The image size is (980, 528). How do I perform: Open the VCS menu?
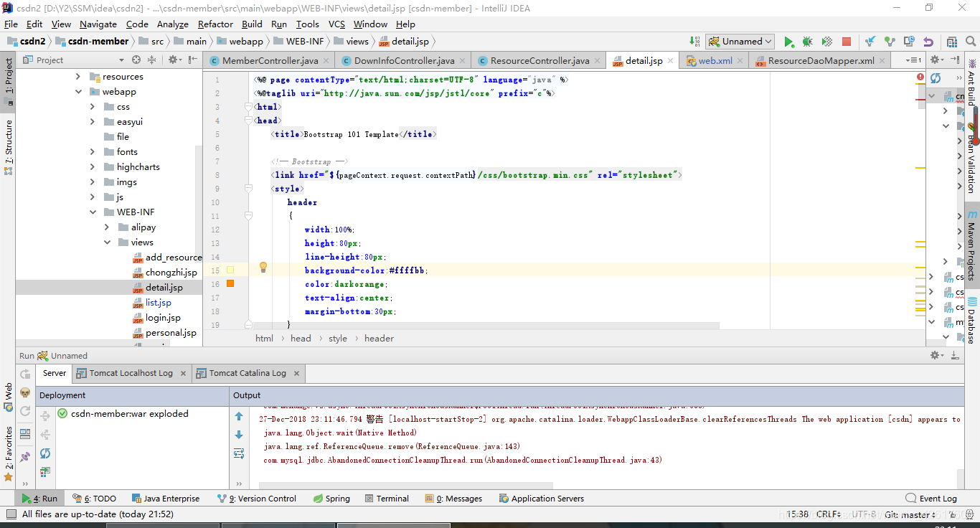336,24
